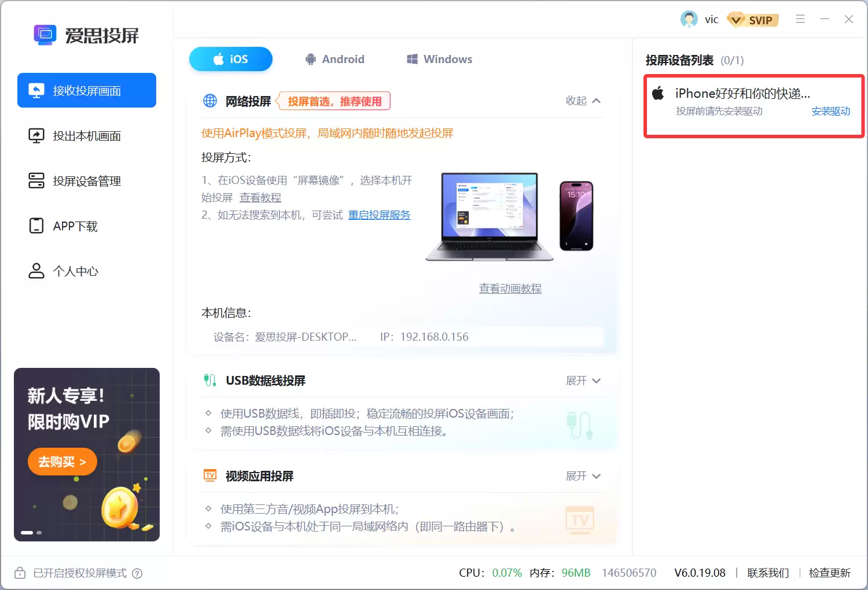Expand the 视频应用投屏 section
This screenshot has height=590, width=868.
pos(583,475)
